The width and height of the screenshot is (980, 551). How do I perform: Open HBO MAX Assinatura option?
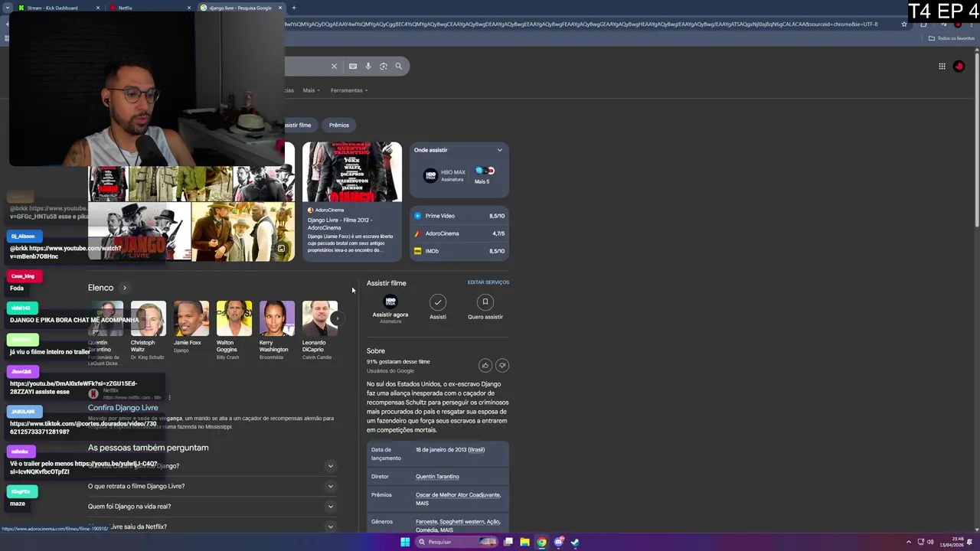click(x=445, y=175)
